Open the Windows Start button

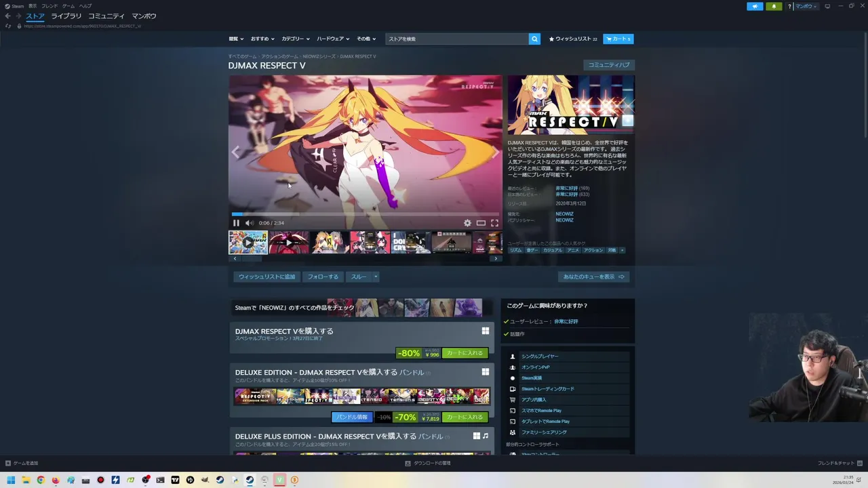click(x=11, y=480)
